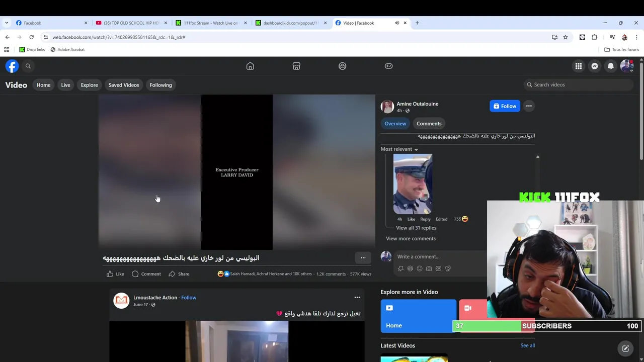
Task: Open the policeman image in the comment
Action: coord(413,184)
